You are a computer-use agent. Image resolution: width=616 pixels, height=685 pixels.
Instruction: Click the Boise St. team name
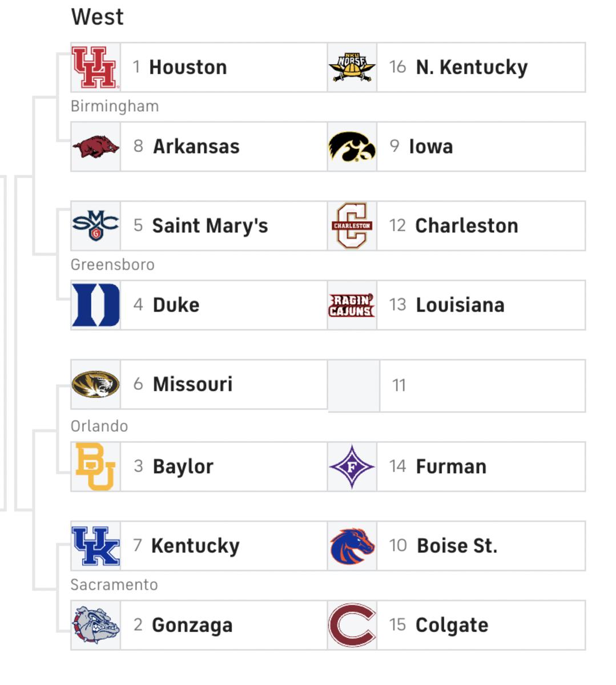[x=457, y=546]
